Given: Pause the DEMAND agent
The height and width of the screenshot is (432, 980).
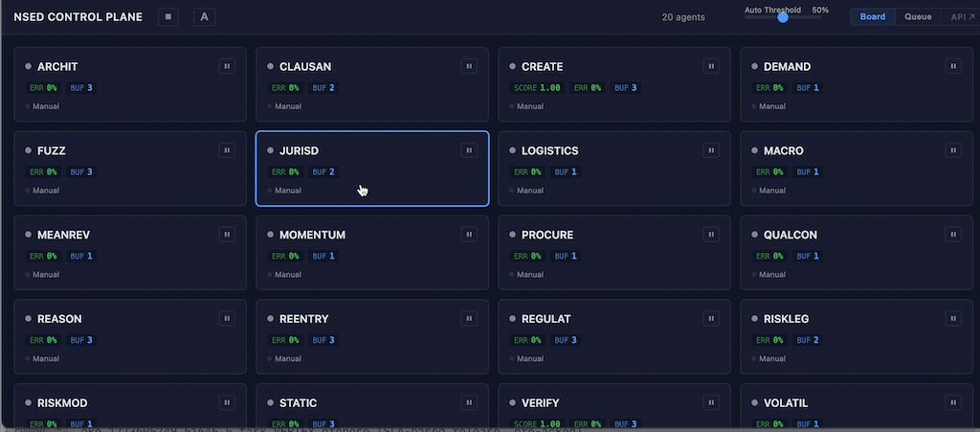Looking at the screenshot, I should (x=953, y=66).
